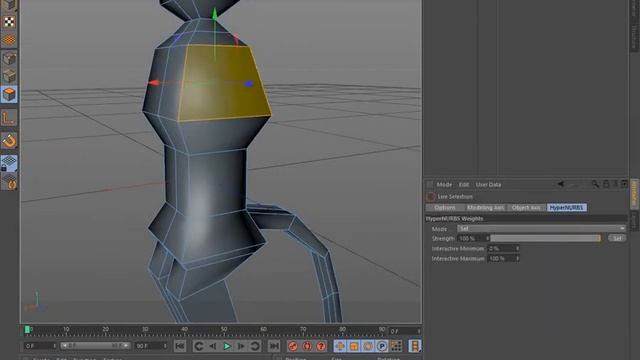Image resolution: width=640 pixels, height=360 pixels.
Task: Click the green Y-axis gizmo arrow
Action: (215, 13)
